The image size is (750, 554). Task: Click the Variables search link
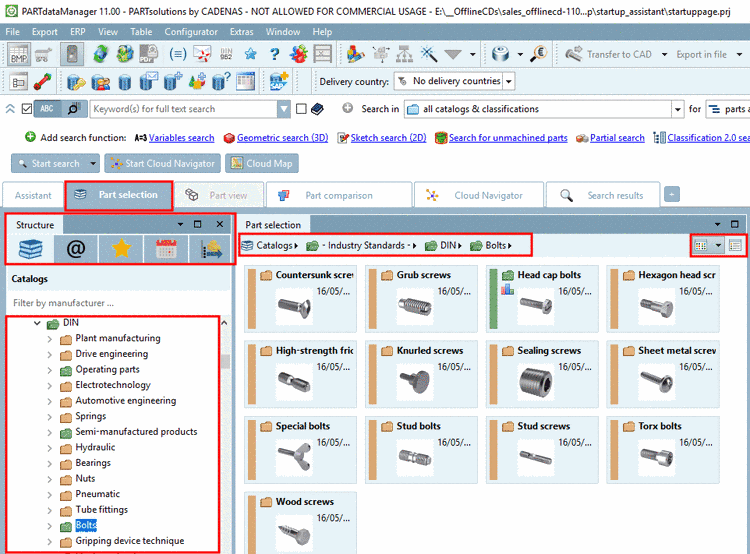point(181,138)
